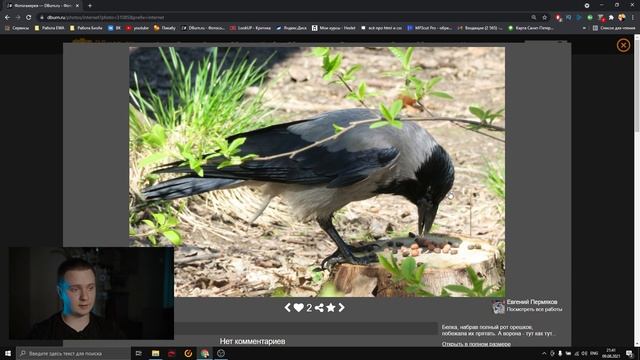Screen dimensions: 640x360
Task: Reload the page
Action: [x=29, y=18]
